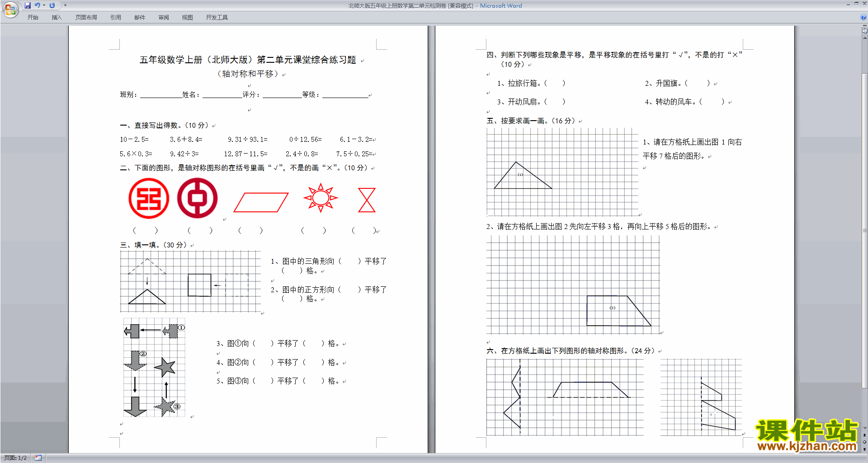Click the blank line after 班别：
Image resolution: width=868 pixels, height=463 pixels.
tap(161, 95)
